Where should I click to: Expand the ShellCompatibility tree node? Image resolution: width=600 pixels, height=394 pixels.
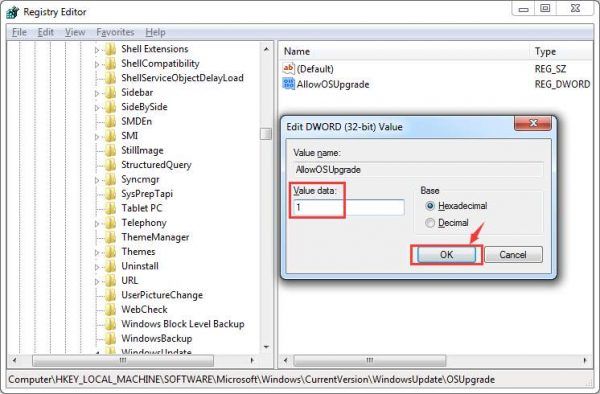point(97,65)
